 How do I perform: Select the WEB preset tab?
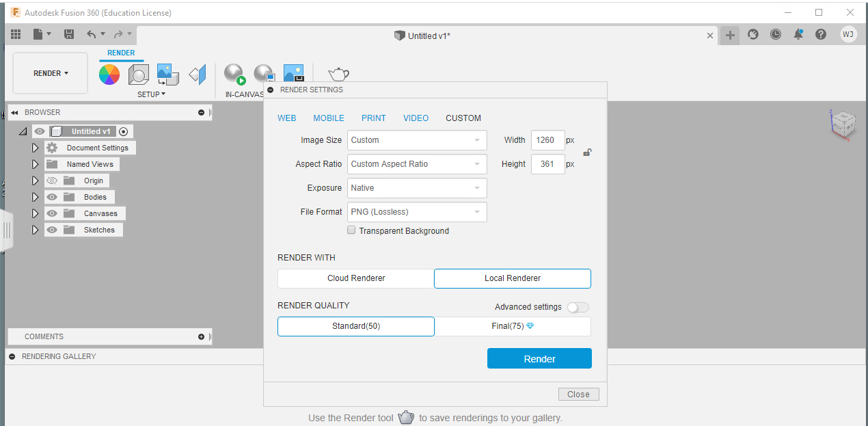[x=287, y=118]
